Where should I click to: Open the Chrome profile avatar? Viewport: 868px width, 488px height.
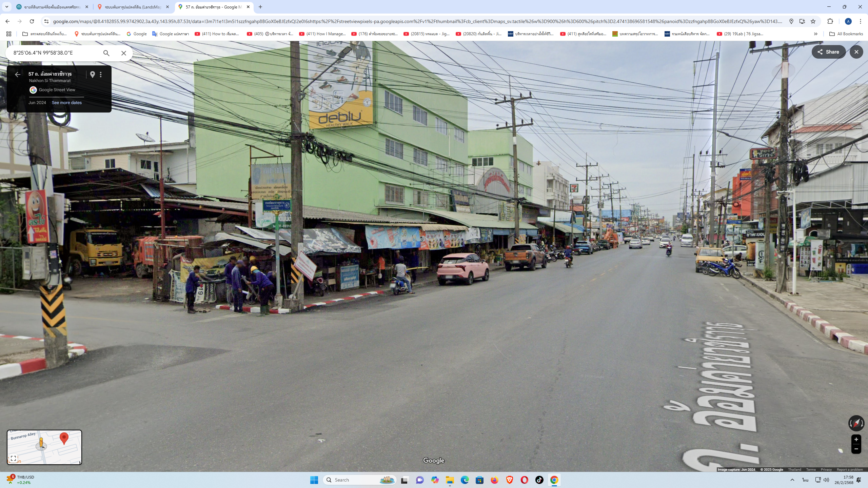pos(848,21)
